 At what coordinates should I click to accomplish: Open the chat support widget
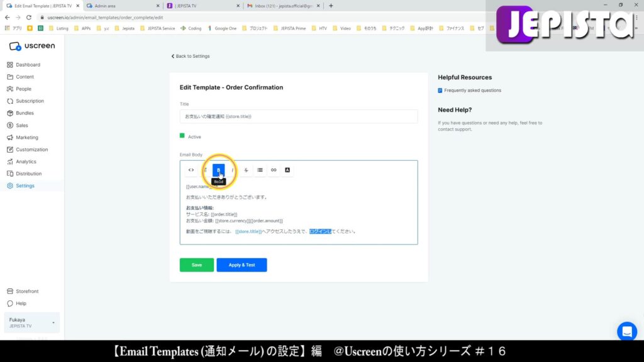[627, 331]
